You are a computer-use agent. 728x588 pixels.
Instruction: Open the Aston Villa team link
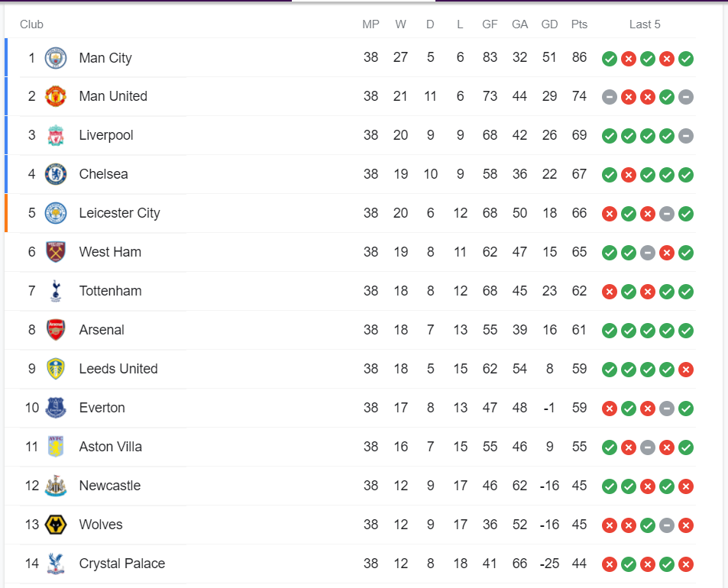click(x=110, y=447)
